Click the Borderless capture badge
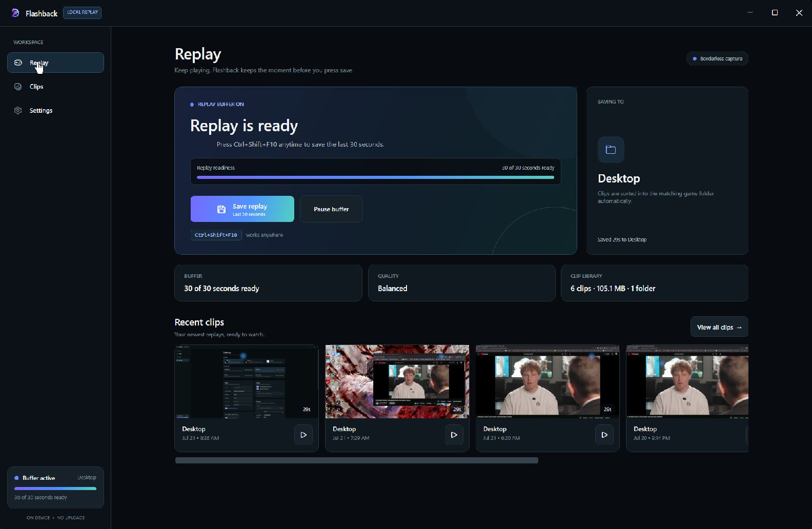Screen dimensions: 812x529 [x=718, y=58]
